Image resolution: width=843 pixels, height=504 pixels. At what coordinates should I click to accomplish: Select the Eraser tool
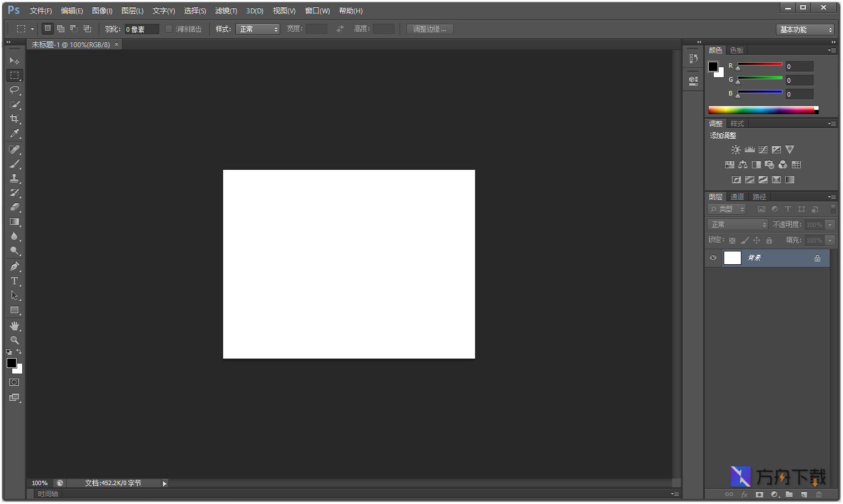click(14, 208)
